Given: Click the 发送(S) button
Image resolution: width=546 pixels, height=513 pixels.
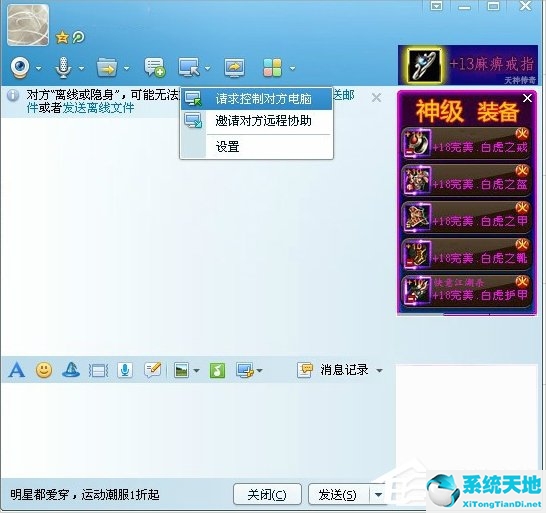Looking at the screenshot, I should [338, 494].
